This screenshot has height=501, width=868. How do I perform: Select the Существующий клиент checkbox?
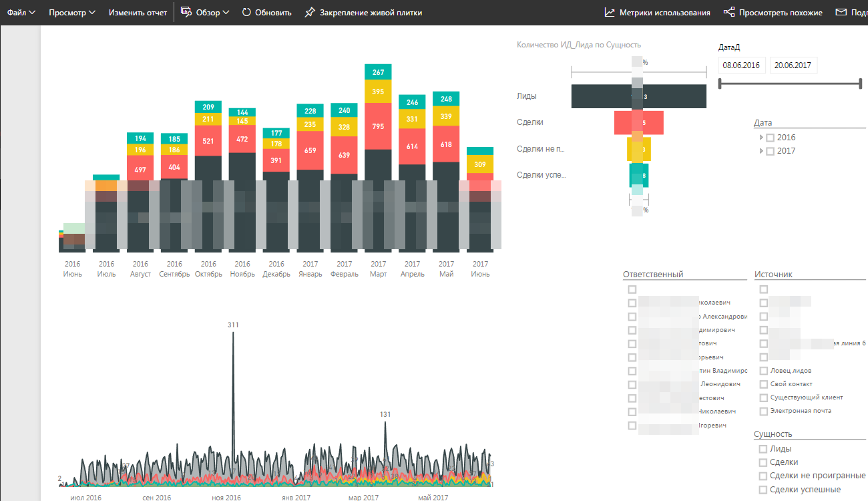[764, 397]
